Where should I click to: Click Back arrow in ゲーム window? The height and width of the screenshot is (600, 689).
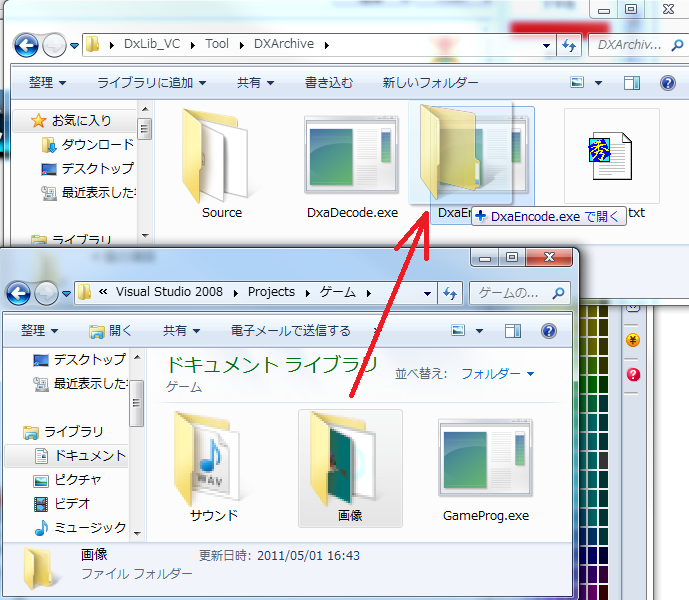[18, 293]
